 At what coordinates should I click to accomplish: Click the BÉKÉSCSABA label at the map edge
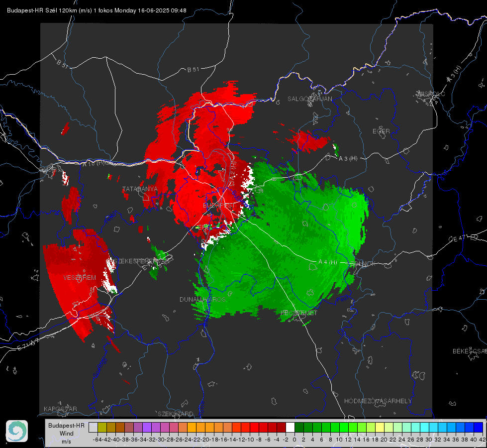point(470,351)
